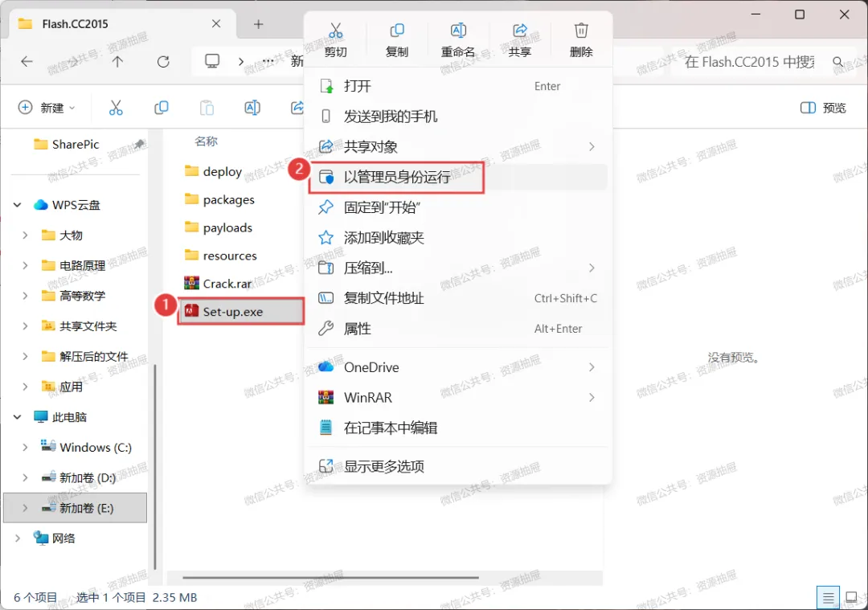Select the Set-up.exe file
This screenshot has height=610, width=868.
[x=241, y=312]
